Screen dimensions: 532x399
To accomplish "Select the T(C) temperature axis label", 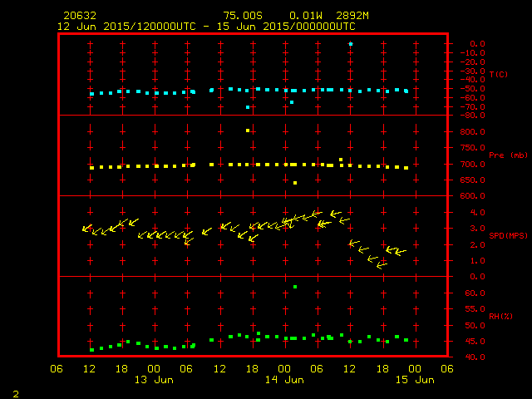I will [x=499, y=74].
